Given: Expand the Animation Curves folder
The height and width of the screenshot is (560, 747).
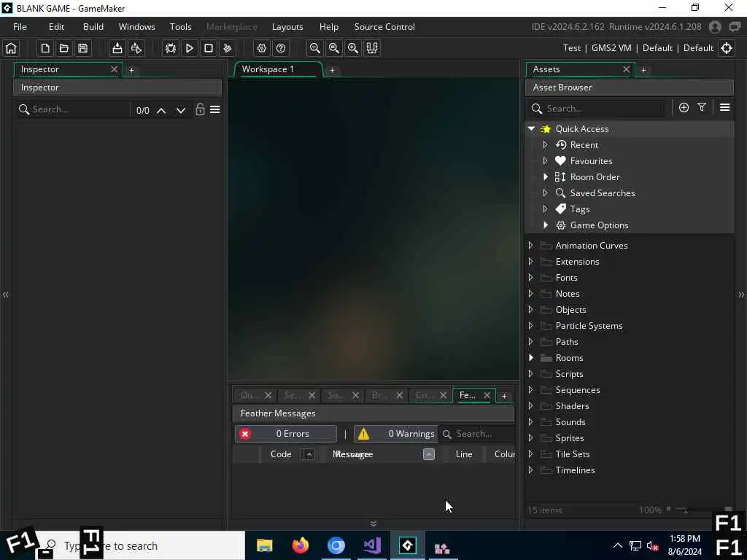Looking at the screenshot, I should [531, 245].
